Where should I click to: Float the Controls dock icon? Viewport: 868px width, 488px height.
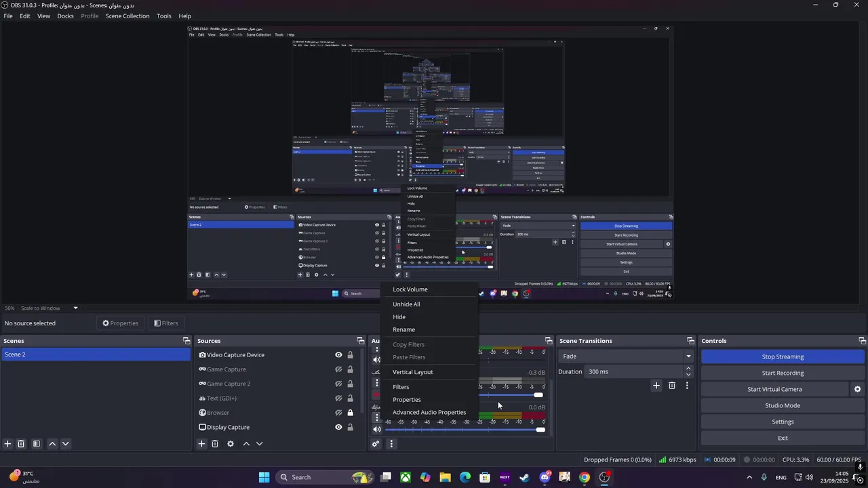coord(862,341)
